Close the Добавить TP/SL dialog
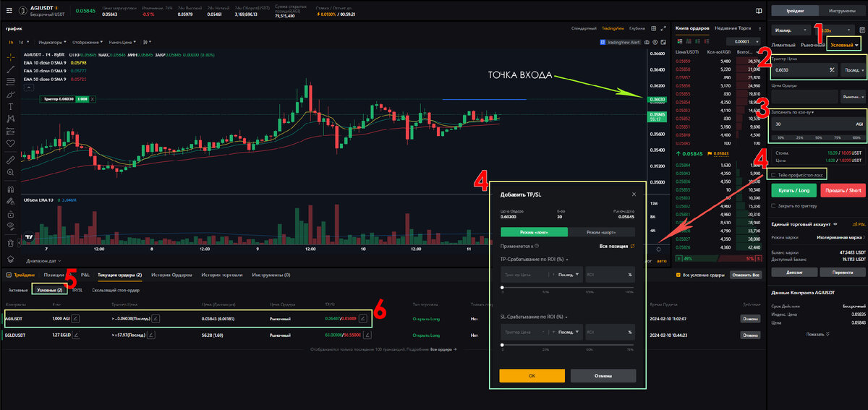The height and width of the screenshot is (410, 868). 634,194
